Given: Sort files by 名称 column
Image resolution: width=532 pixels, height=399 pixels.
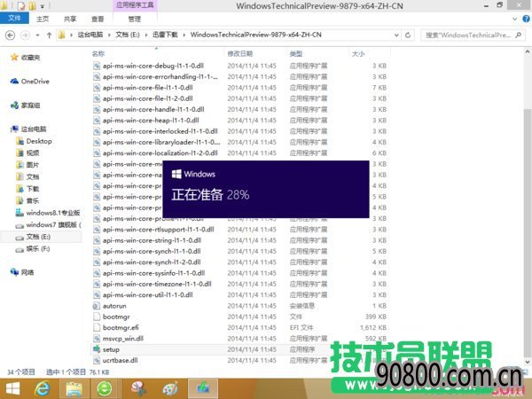Looking at the screenshot, I should coord(98,53).
